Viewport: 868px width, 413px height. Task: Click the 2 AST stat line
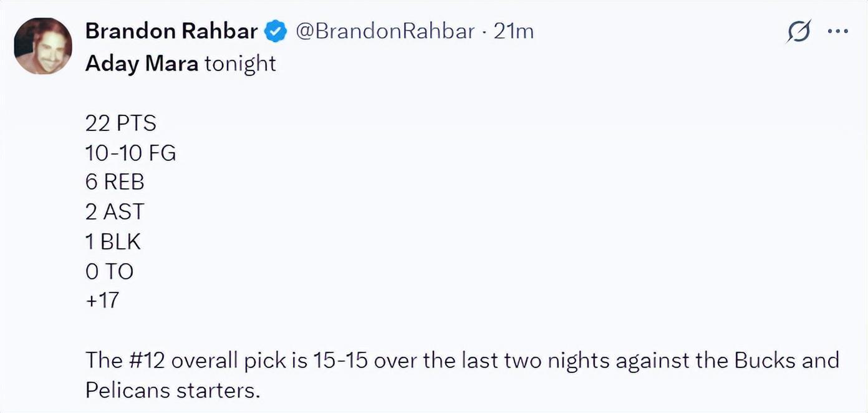115,212
